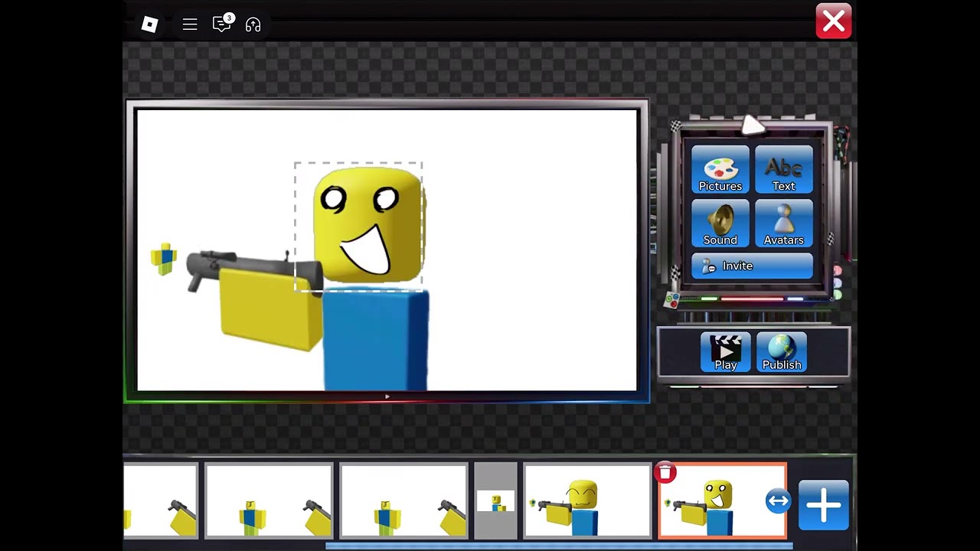Publish the animation

782,352
